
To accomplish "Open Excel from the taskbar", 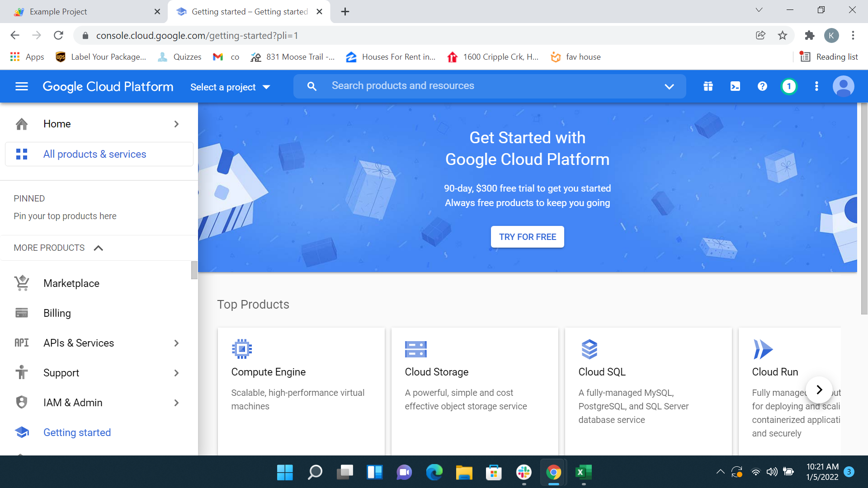I will (583, 472).
